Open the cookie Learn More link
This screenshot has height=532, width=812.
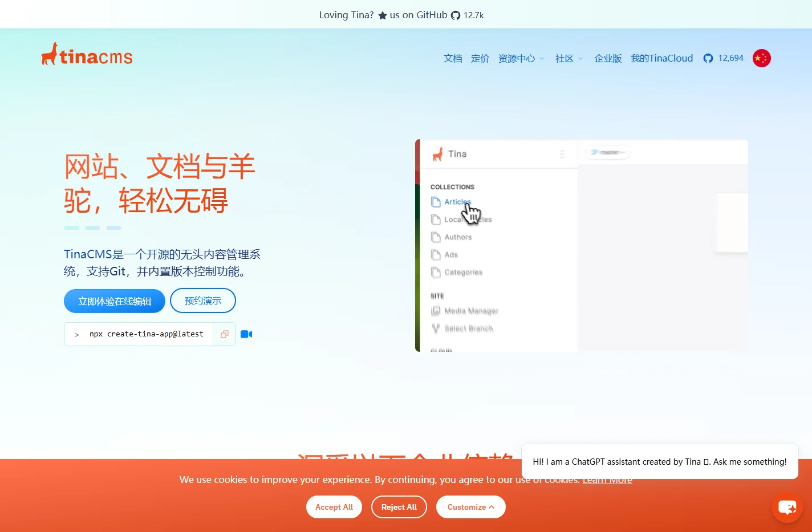[607, 480]
